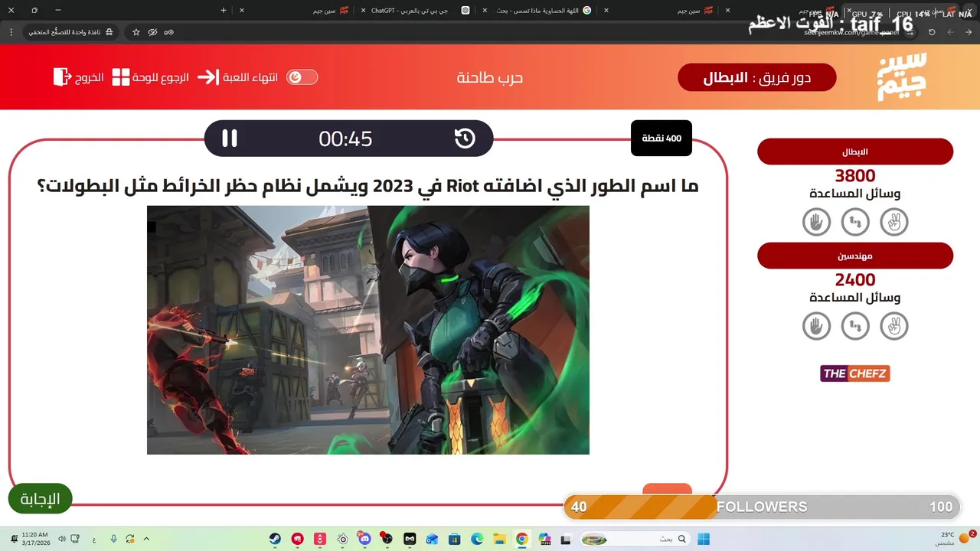The width and height of the screenshot is (980, 551).
Task: Click the microphone tray icon
Action: pyautogui.click(x=113, y=539)
